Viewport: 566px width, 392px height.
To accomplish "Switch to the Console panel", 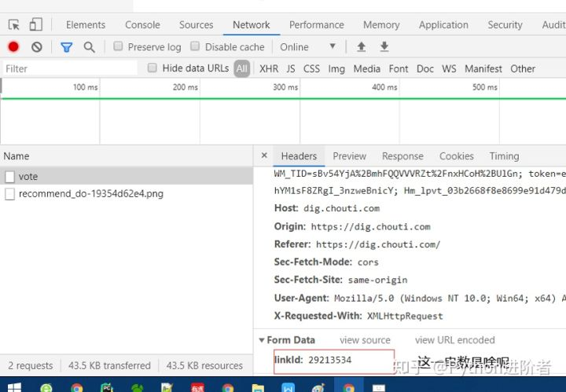I will 142,25.
